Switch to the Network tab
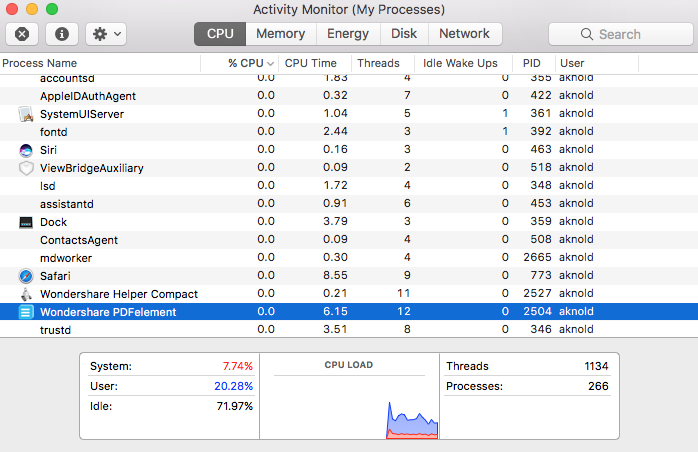The height and width of the screenshot is (452, 698). (464, 34)
